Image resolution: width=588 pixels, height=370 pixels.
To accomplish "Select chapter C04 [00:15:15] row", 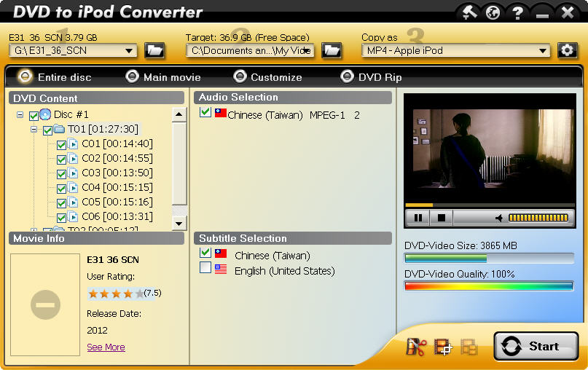I will point(117,187).
